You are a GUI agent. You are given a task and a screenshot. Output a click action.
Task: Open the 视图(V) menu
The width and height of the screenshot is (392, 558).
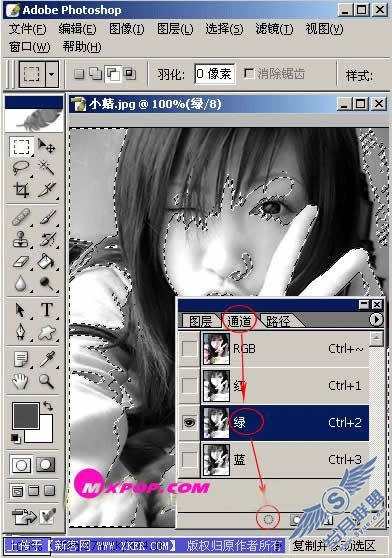coord(324,29)
